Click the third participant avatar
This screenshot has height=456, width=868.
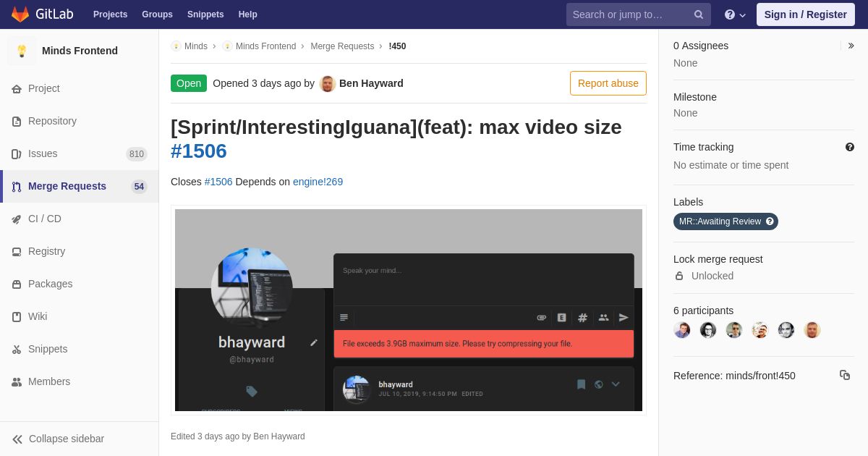pos(734,330)
